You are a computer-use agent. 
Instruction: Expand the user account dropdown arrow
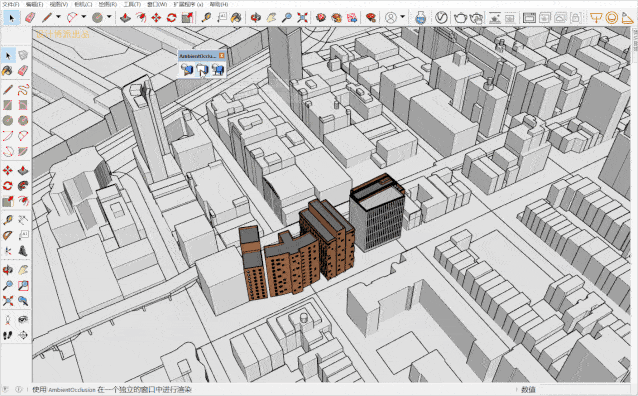402,17
